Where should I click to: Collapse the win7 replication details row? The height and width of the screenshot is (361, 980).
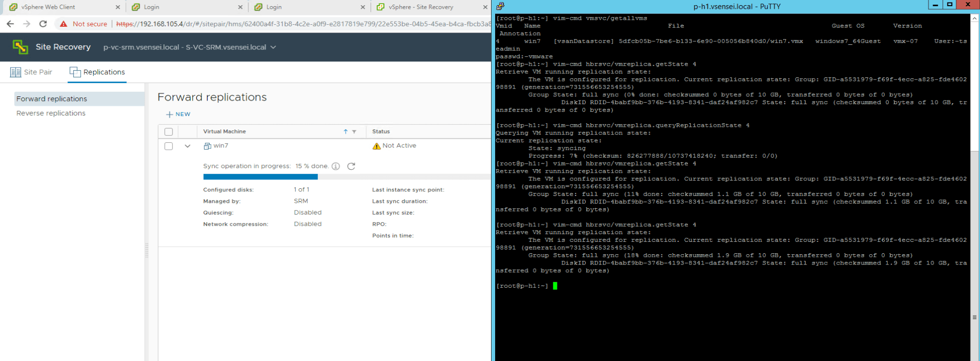click(188, 146)
